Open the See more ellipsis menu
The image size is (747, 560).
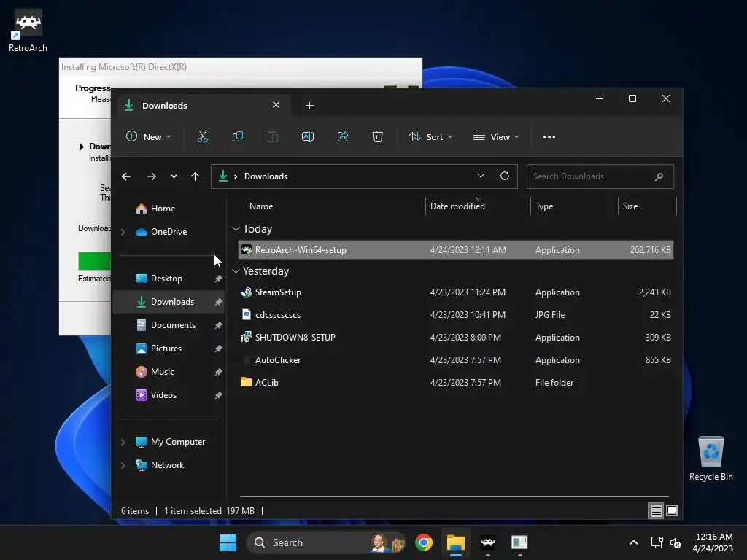pyautogui.click(x=549, y=136)
